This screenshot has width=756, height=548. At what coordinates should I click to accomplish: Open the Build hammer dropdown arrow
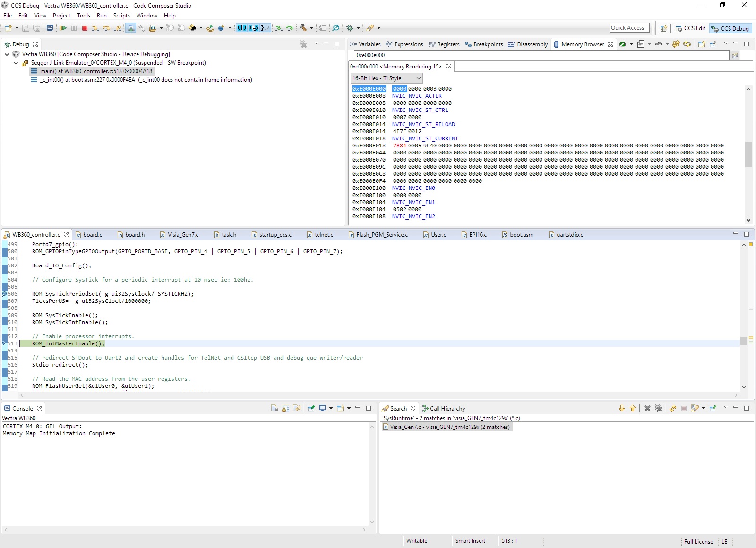point(311,28)
